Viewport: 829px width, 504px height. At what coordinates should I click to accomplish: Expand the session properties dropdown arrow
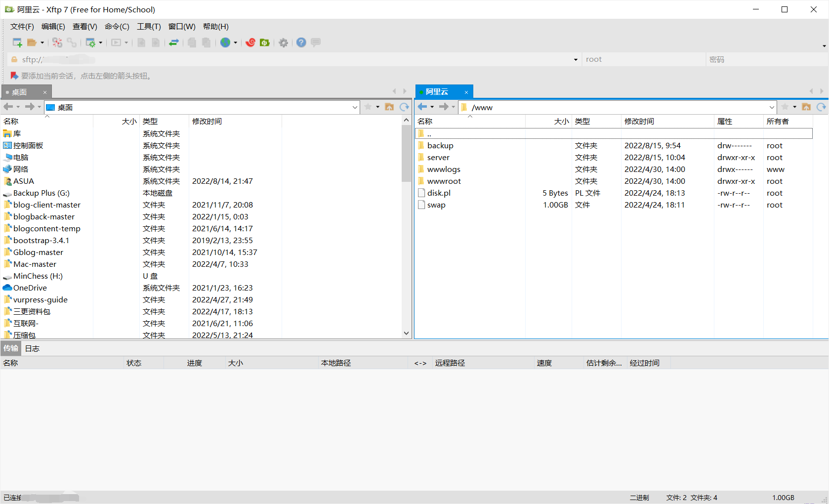(x=100, y=42)
